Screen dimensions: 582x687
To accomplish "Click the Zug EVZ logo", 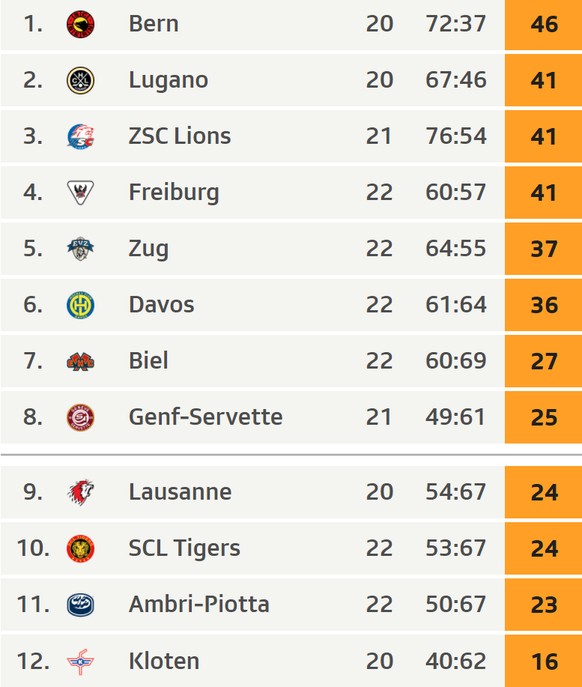I will [80, 248].
